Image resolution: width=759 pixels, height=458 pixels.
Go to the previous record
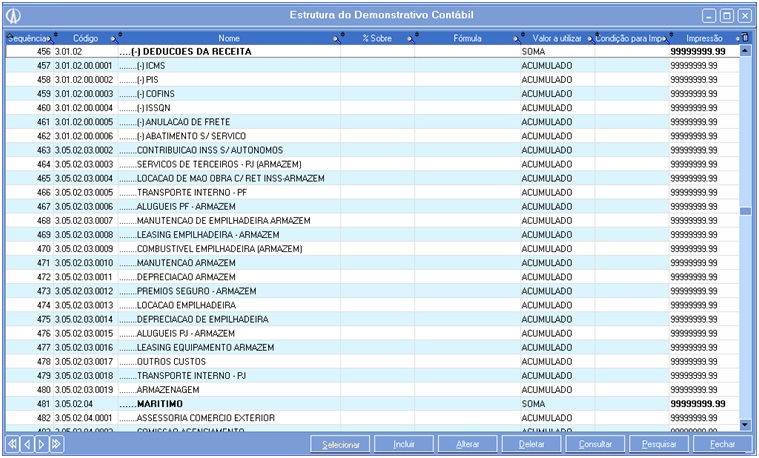tap(27, 443)
